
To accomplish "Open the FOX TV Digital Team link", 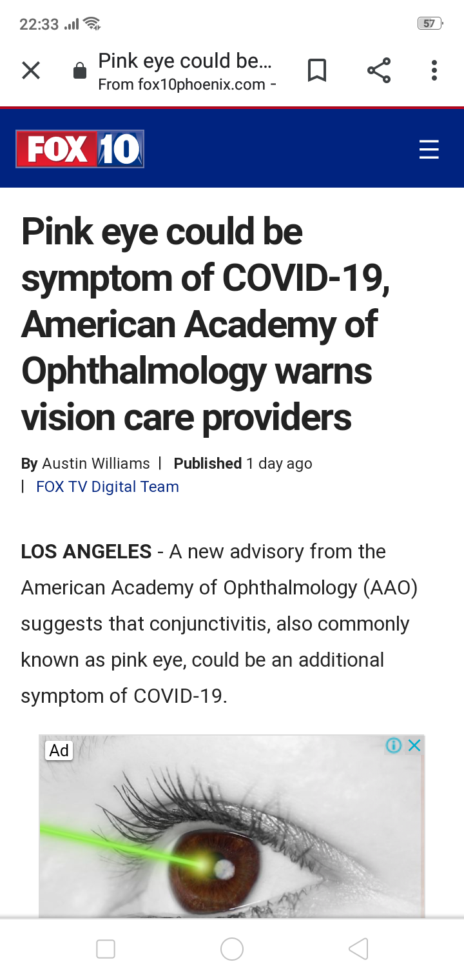I will [x=108, y=487].
